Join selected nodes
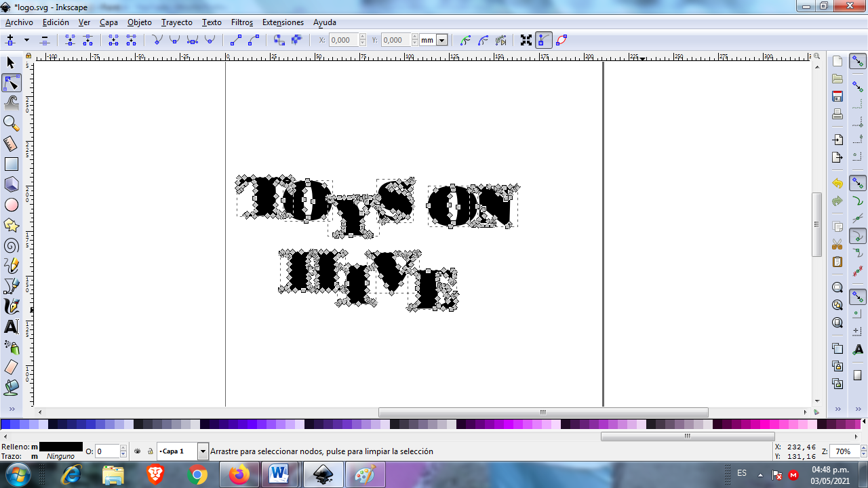Screen dimensions: 868x488 point(70,40)
